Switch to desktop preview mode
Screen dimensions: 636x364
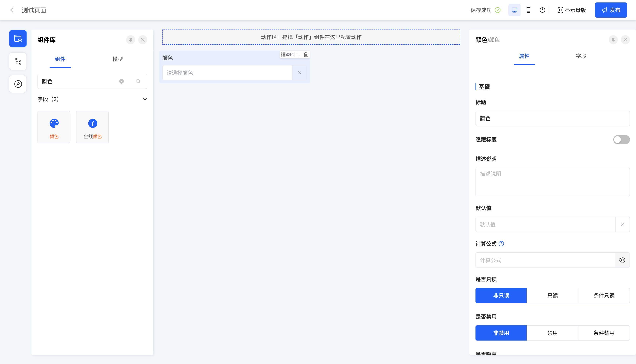514,10
